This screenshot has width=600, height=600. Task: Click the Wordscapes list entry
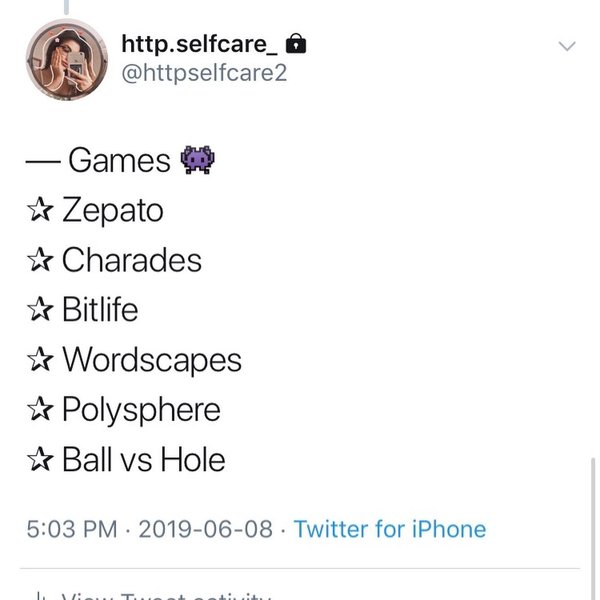tap(151, 360)
